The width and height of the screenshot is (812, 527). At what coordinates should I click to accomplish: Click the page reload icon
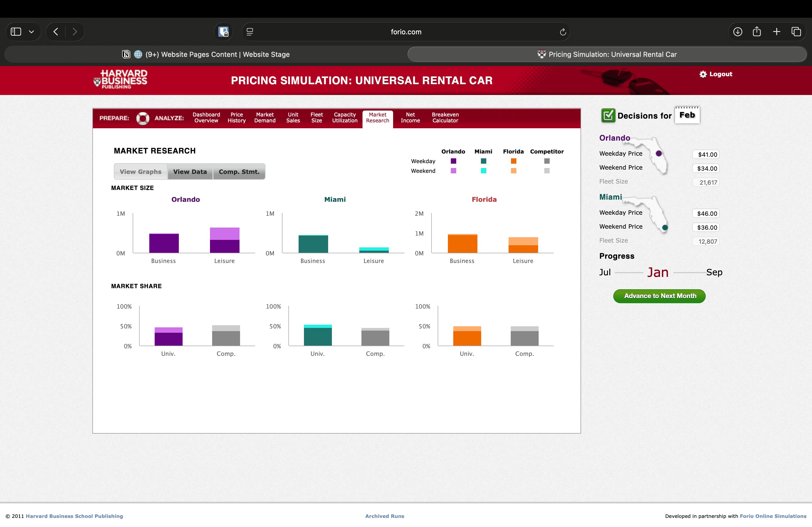pyautogui.click(x=563, y=32)
